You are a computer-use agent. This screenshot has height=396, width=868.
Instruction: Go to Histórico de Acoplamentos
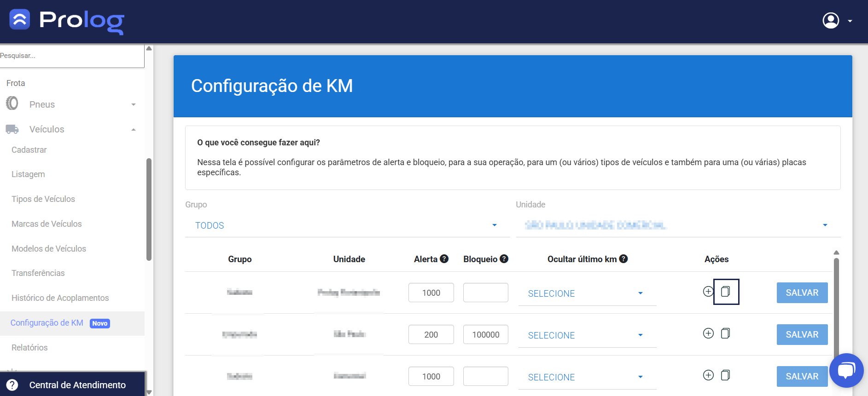pos(60,298)
